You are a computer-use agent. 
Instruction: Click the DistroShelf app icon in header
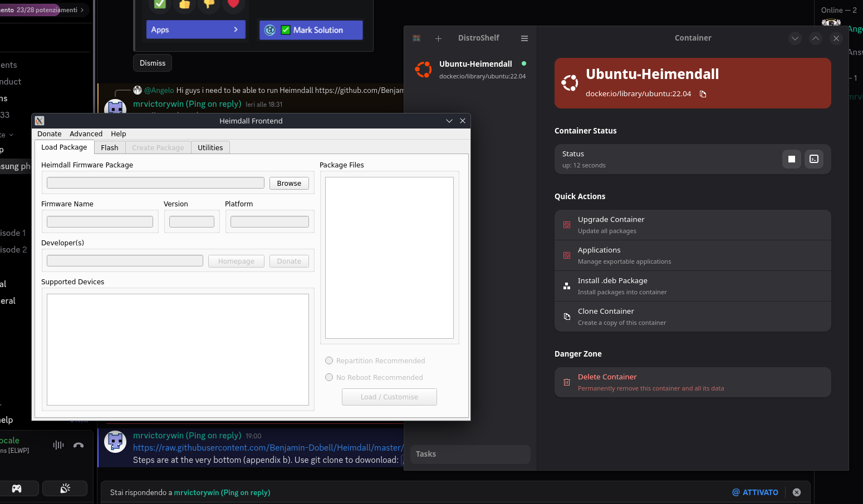[416, 38]
